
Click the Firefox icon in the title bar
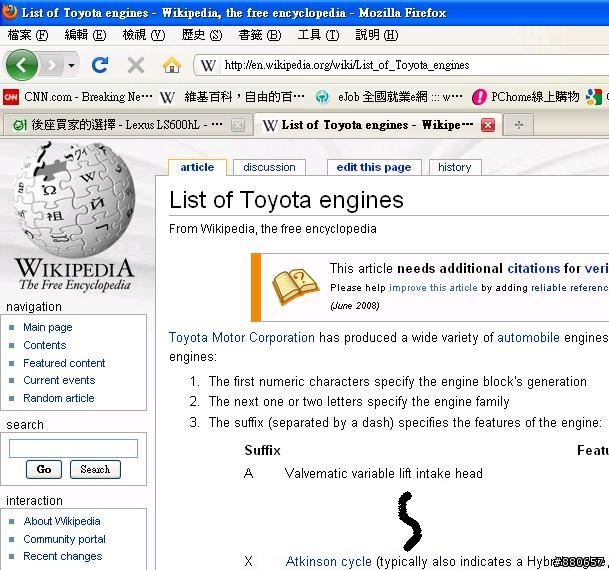[x=9, y=12]
